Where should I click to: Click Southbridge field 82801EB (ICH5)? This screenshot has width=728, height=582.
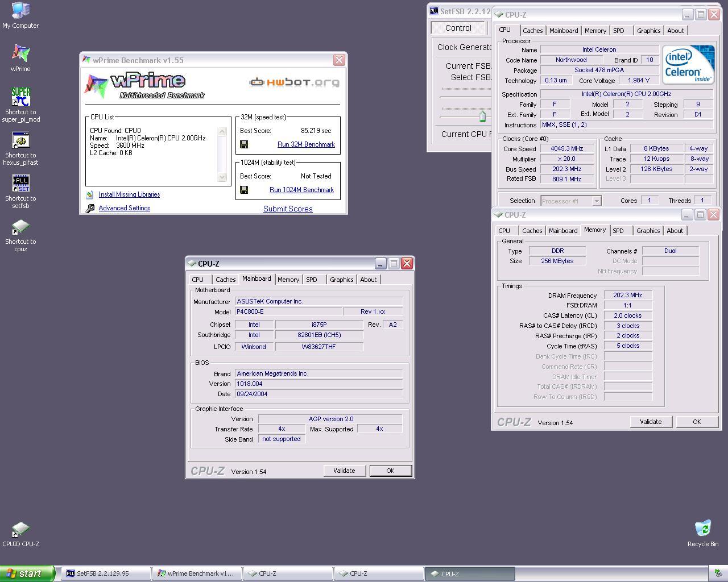coord(318,335)
